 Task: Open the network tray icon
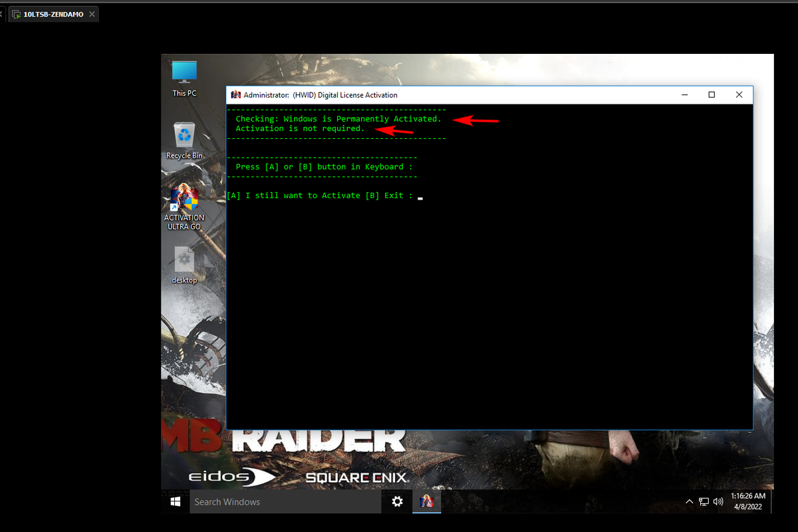(704, 501)
